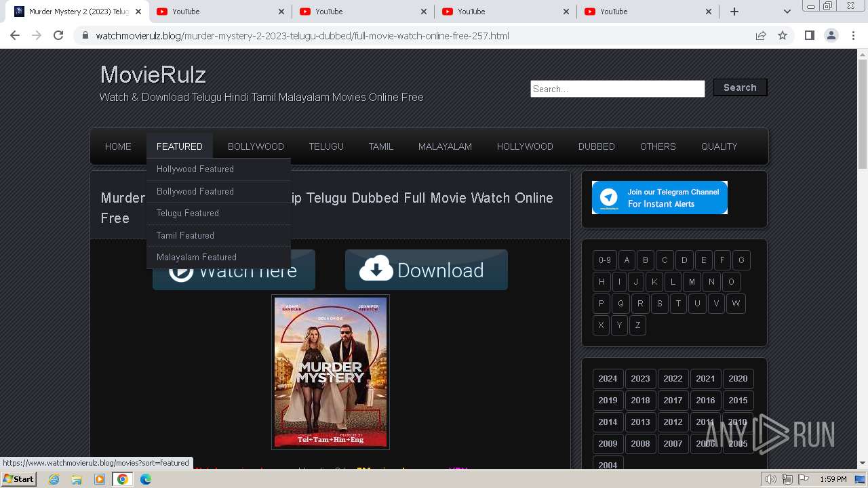This screenshot has width=868, height=488.
Task: Open the BOLLYWOOD menu
Action: tap(256, 146)
